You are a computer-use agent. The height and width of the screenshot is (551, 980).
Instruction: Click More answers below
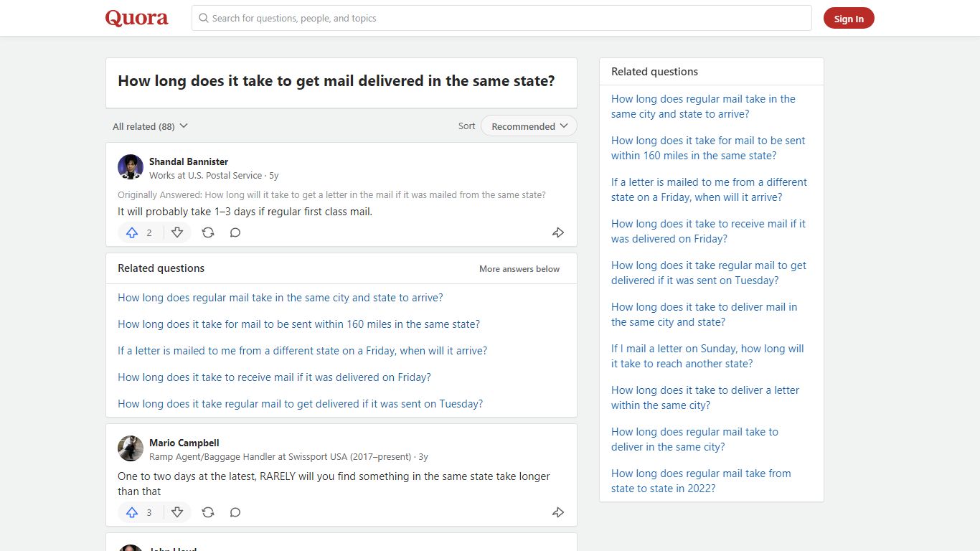[x=519, y=269]
